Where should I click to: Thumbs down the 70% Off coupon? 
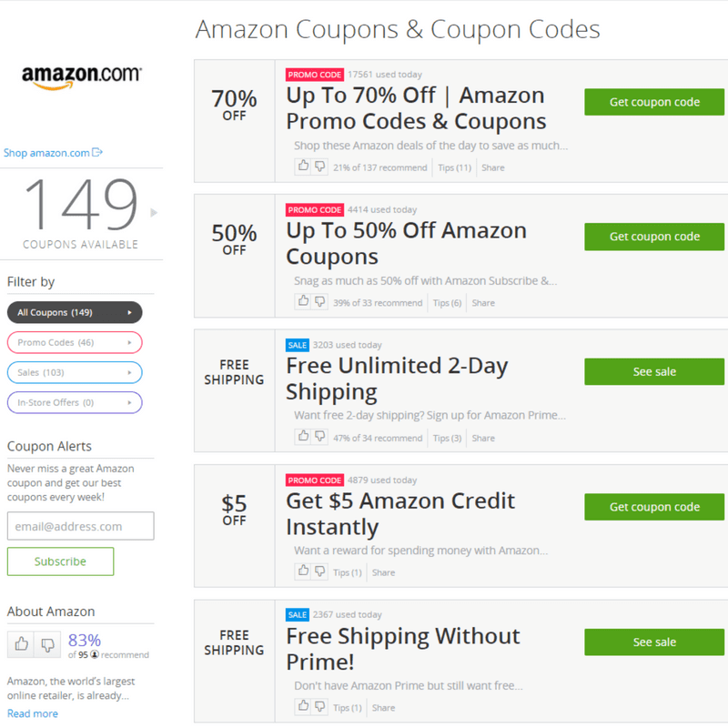[x=320, y=166]
